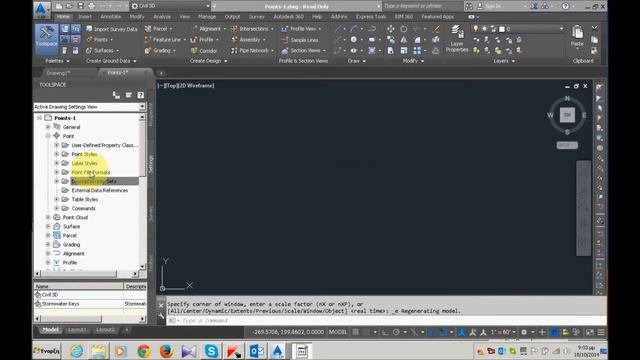Switch to the Manage ribbon tab
The width and height of the screenshot is (640, 360).
coord(207,17)
